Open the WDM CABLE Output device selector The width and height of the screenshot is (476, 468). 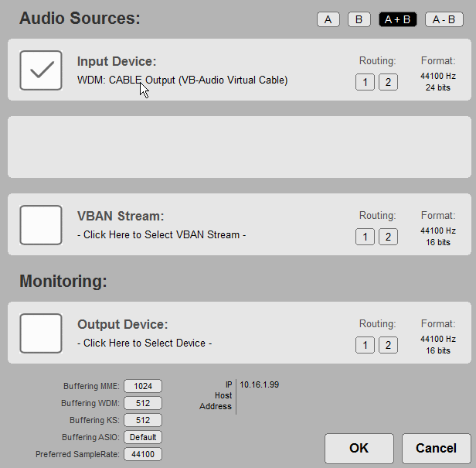[x=182, y=80]
